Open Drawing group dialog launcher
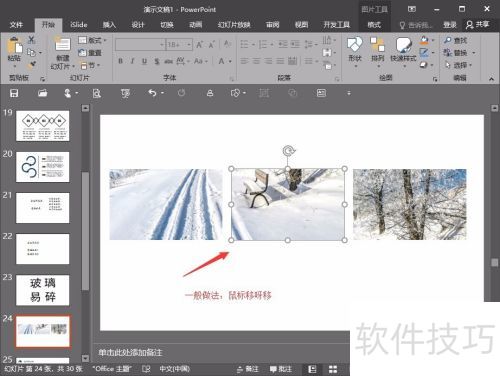The width and height of the screenshot is (500, 376). [435, 79]
